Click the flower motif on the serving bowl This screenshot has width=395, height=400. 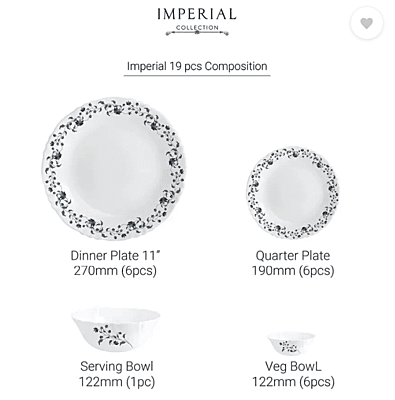click(110, 335)
